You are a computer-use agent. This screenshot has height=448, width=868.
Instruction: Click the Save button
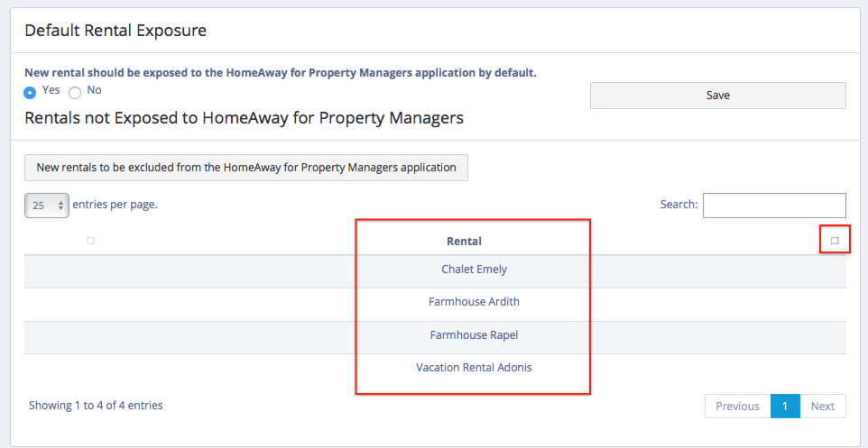click(717, 96)
